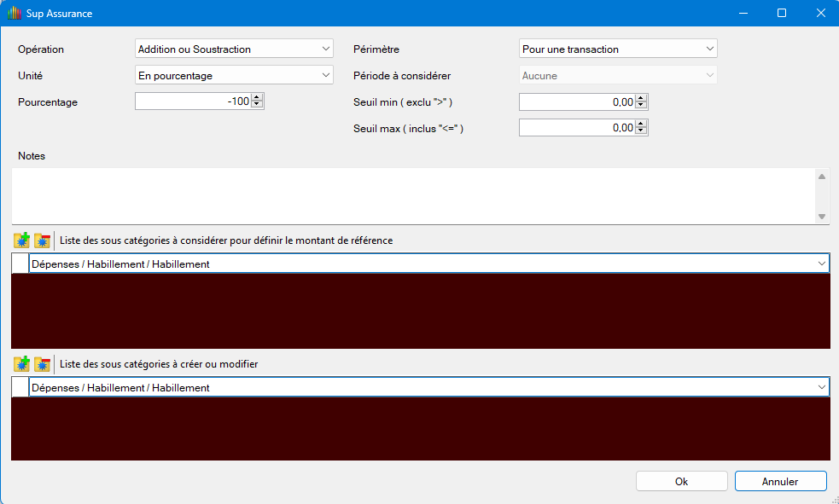Select row header of reference subcategory row
Screen dimensions: 839x504
pyautogui.click(x=20, y=264)
